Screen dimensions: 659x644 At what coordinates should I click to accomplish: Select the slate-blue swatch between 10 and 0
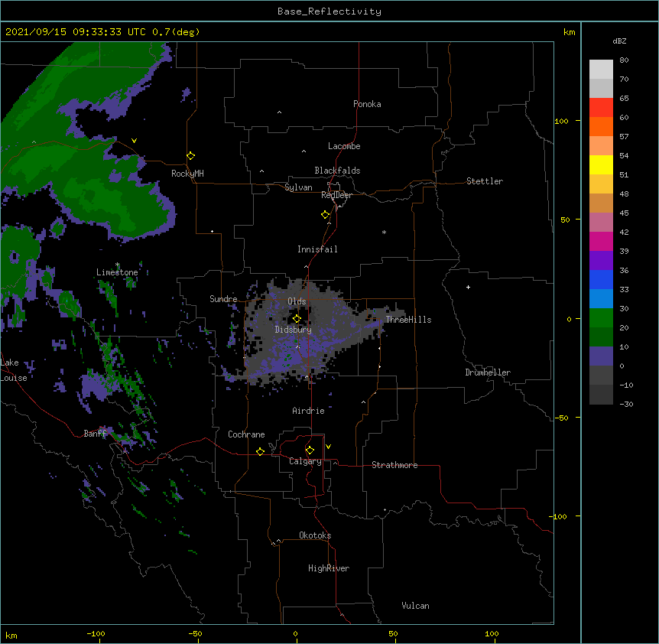[x=601, y=356]
